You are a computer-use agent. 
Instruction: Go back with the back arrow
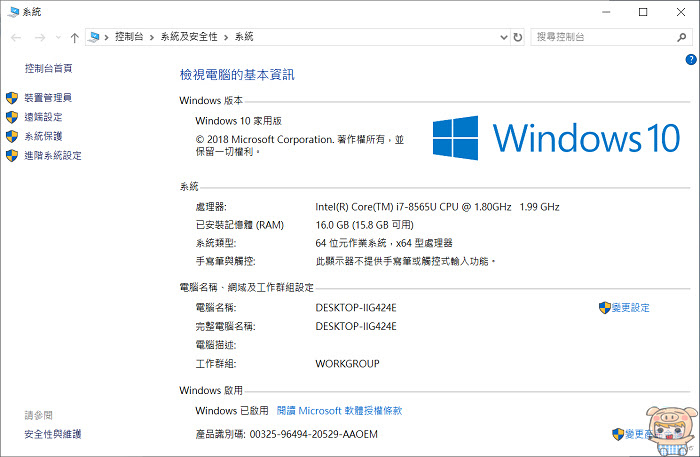click(16, 37)
